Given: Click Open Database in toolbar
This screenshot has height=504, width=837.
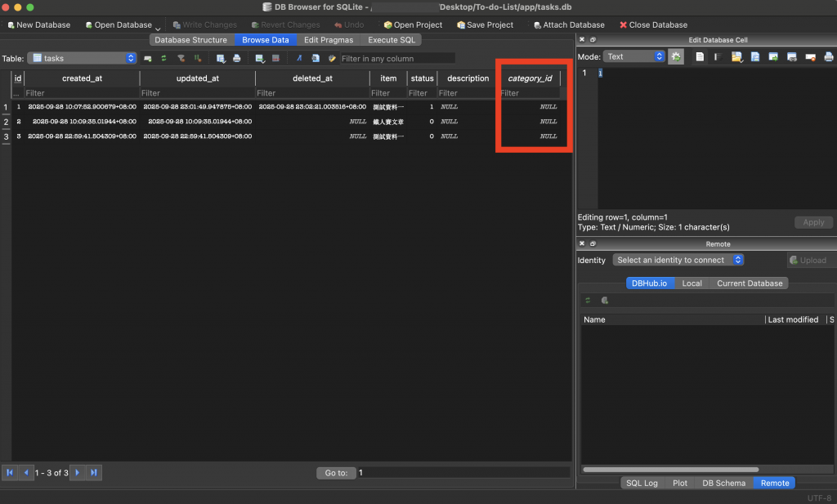Looking at the screenshot, I should click(119, 25).
